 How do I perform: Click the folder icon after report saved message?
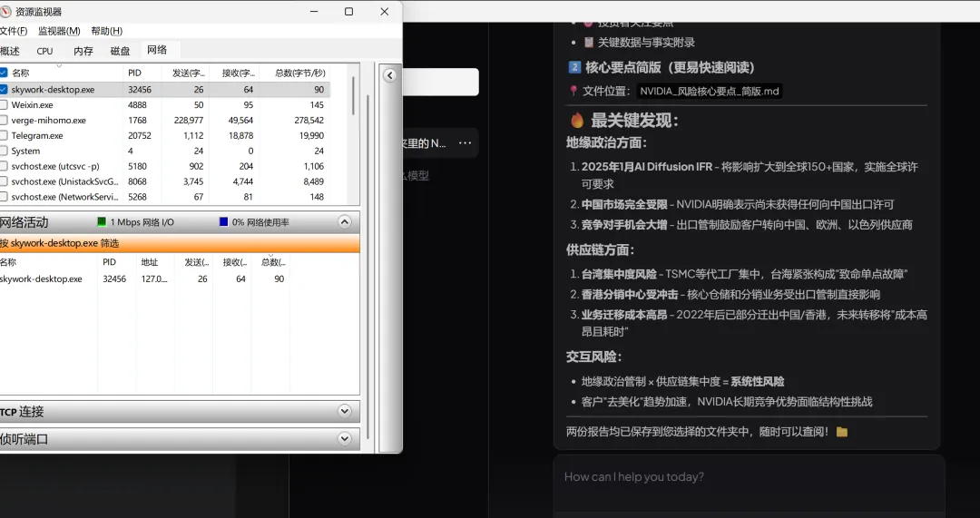click(842, 432)
